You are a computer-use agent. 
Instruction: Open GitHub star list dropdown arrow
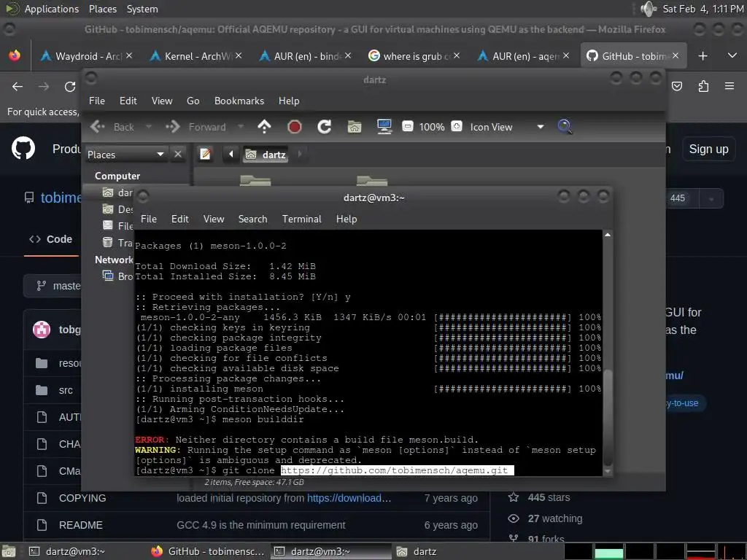pyautogui.click(x=711, y=198)
